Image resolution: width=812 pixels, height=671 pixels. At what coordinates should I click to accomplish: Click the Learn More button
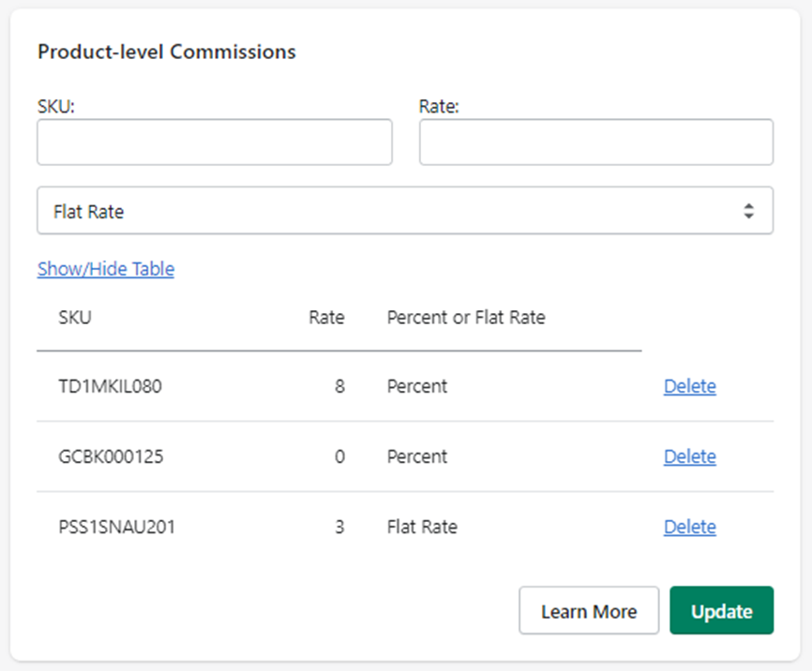(589, 610)
